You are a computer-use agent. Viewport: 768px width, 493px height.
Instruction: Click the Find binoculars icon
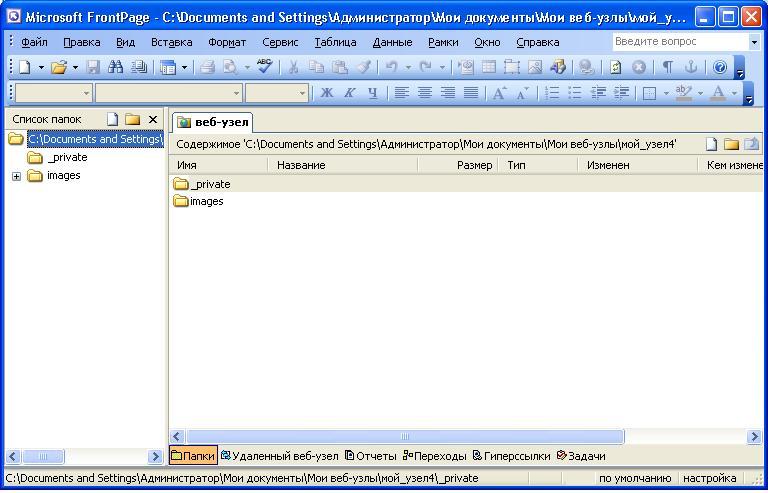point(116,67)
